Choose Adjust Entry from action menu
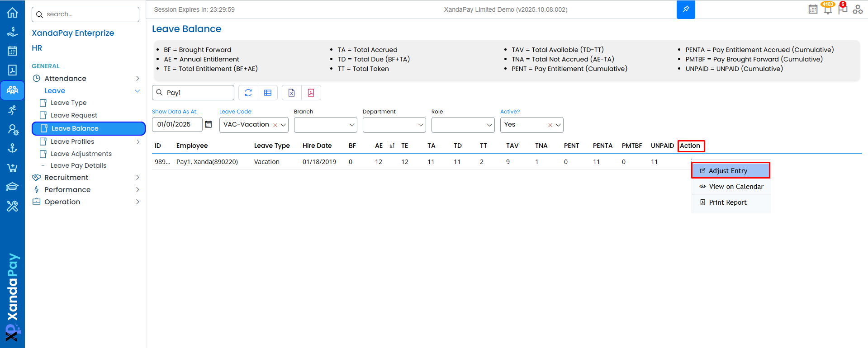This screenshot has height=348, width=868. [731, 170]
